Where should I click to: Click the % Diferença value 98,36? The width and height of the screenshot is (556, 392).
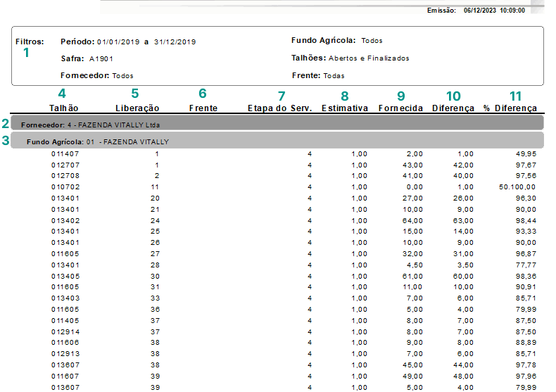tap(526, 276)
